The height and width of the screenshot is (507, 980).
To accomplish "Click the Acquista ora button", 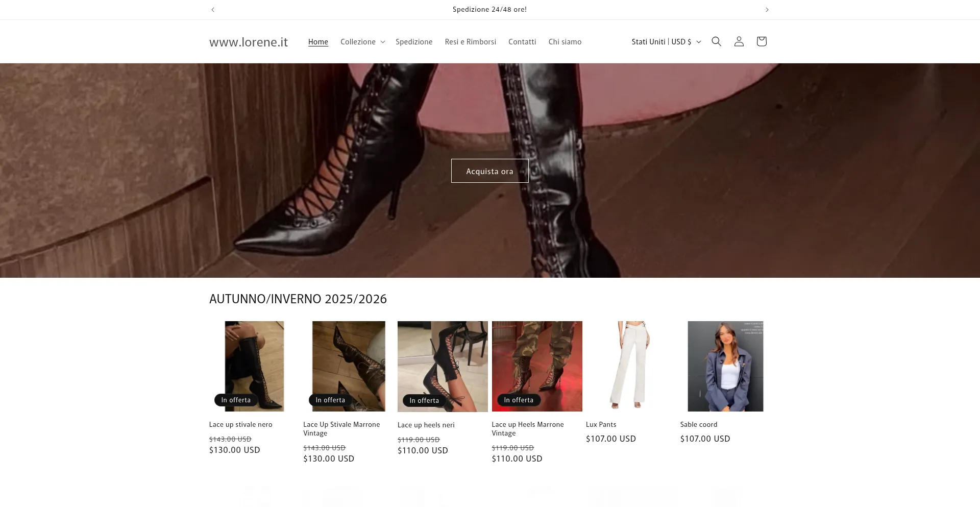I will pyautogui.click(x=489, y=171).
